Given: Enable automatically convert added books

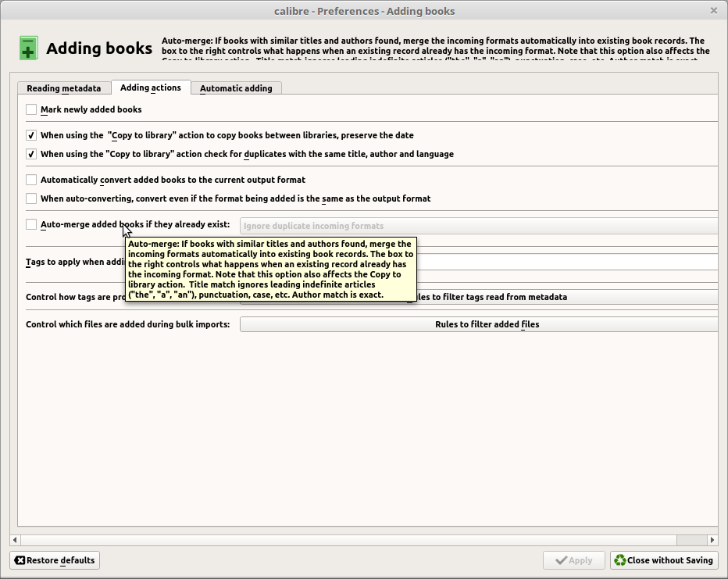Looking at the screenshot, I should (x=31, y=180).
